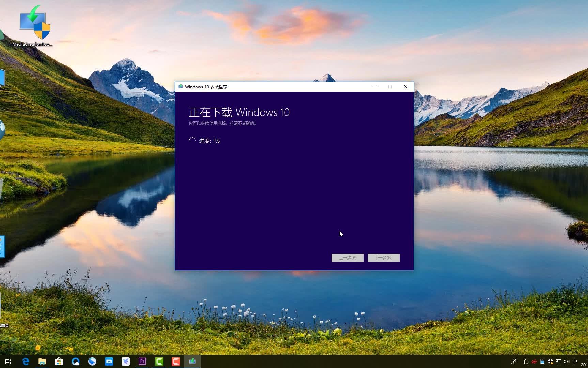Open the blue Q cloud browser taskbar icon
Viewport: 588px width, 368px height.
76,361
